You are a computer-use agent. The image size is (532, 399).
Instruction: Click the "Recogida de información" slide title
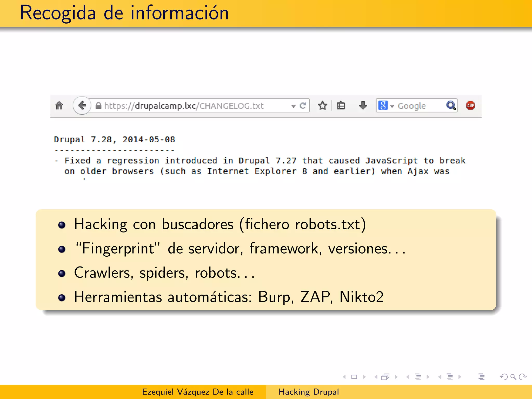click(124, 13)
